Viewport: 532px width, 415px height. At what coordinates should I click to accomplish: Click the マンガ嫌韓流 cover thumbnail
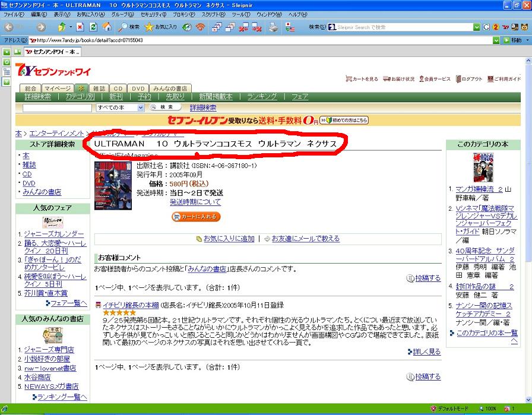click(x=483, y=167)
